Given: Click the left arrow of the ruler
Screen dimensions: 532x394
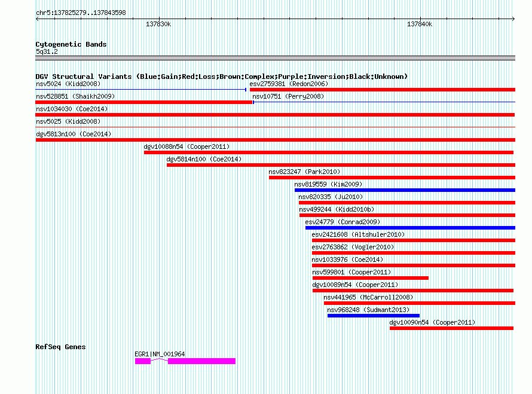Looking at the screenshot, I should click(37, 19).
